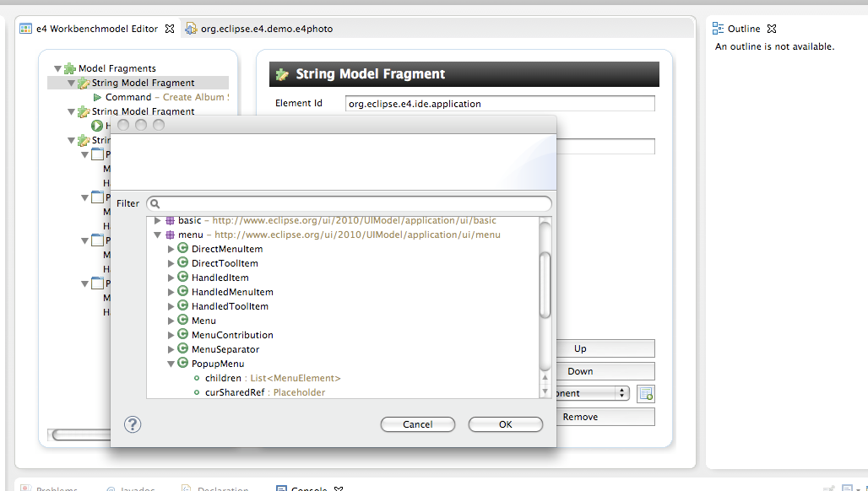The height and width of the screenshot is (491, 868).
Task: Expand the HandledMenuItem node
Action: (171, 292)
